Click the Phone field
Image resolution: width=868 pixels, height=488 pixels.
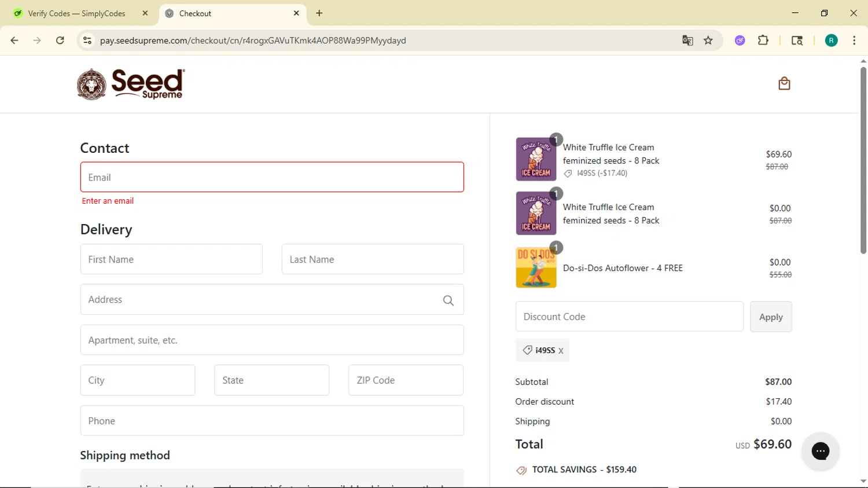272,420
